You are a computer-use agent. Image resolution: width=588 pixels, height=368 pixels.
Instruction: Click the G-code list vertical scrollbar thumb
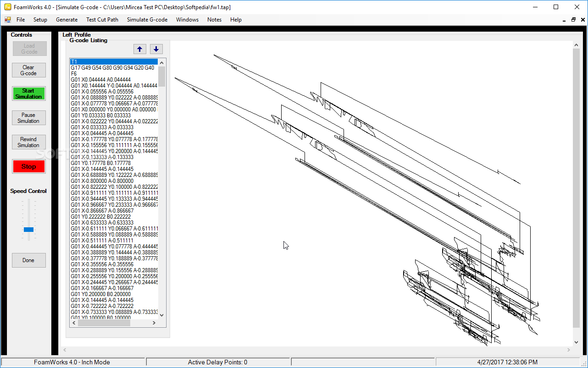(161, 77)
